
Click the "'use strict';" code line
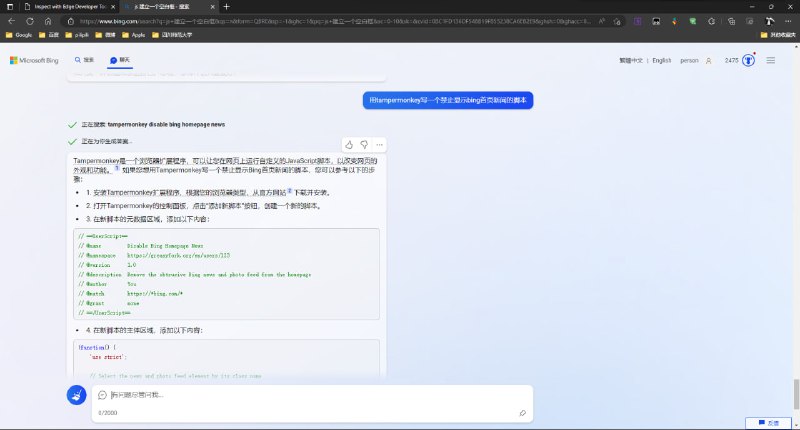108,357
